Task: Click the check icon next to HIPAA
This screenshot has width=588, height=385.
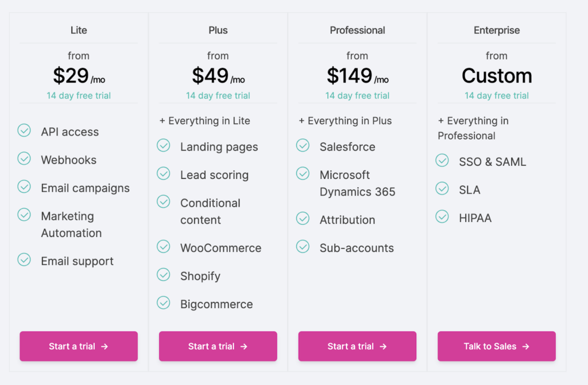Action: 442,217
